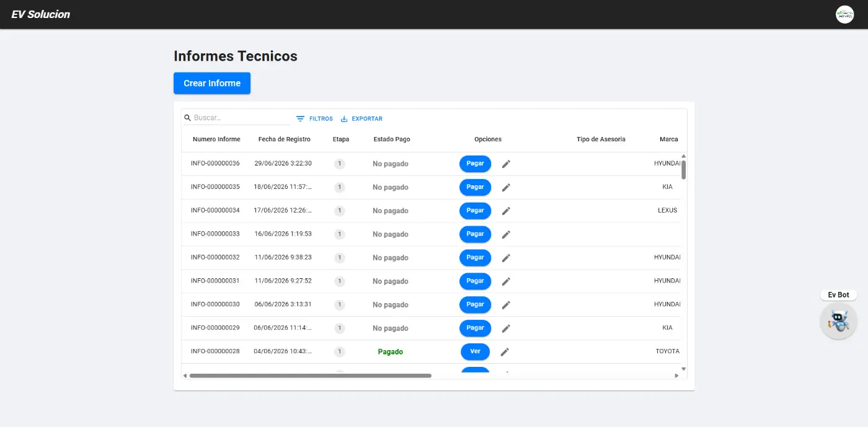
Task: Edit report INFO-000000030 with pencil icon
Action: pyautogui.click(x=506, y=305)
